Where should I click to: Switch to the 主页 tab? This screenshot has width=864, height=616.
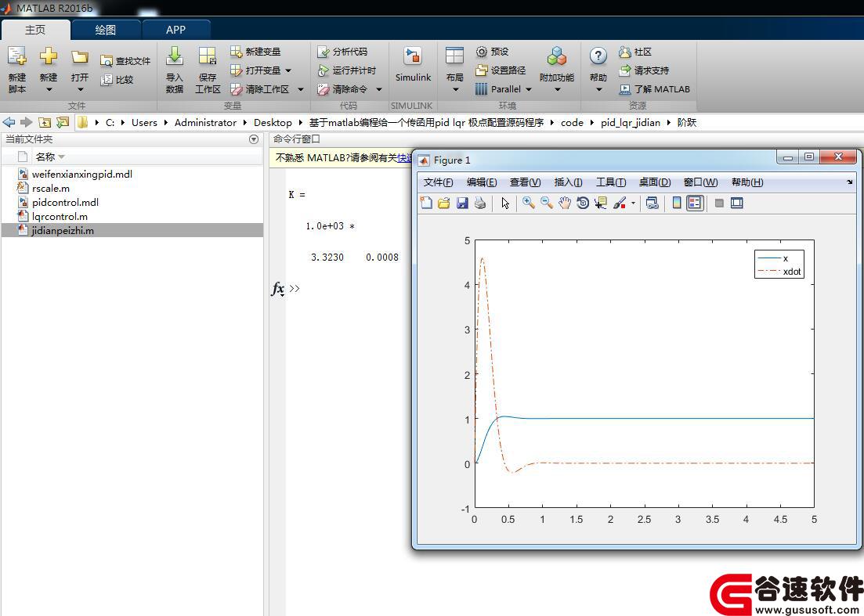(35, 30)
